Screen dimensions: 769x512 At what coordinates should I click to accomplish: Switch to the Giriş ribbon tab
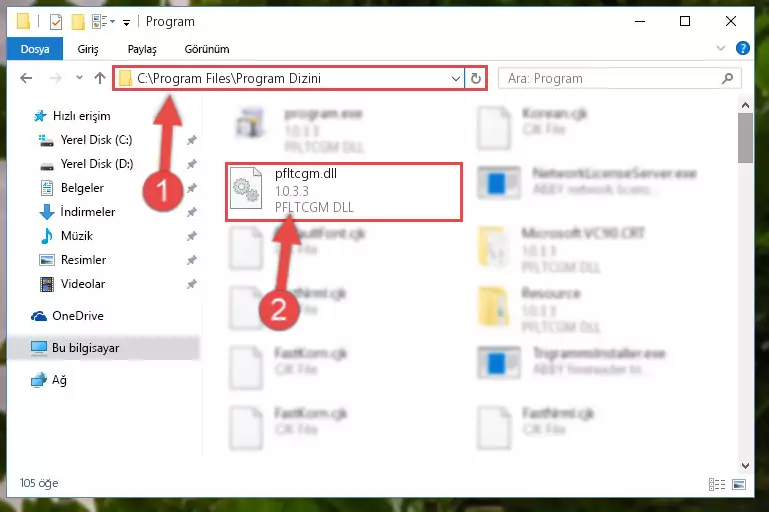coord(88,49)
